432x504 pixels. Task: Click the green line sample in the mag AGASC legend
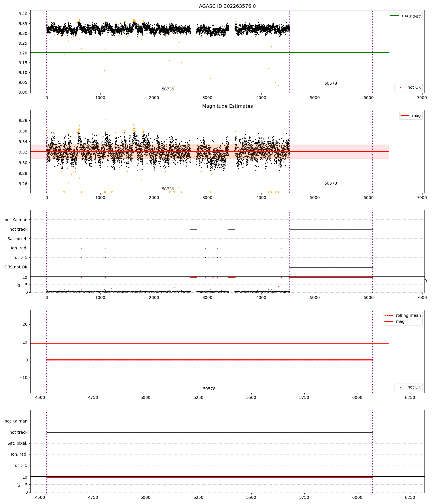(395, 16)
